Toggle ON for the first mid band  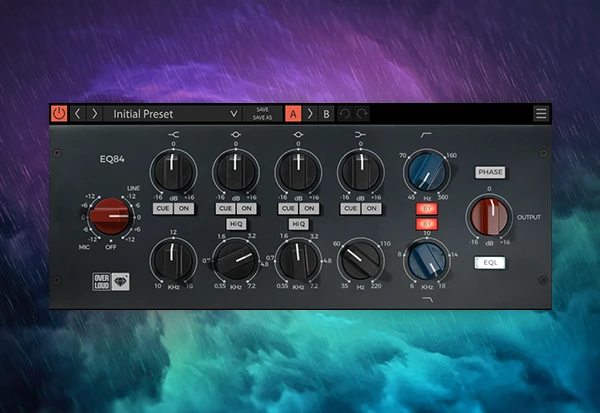coord(246,209)
